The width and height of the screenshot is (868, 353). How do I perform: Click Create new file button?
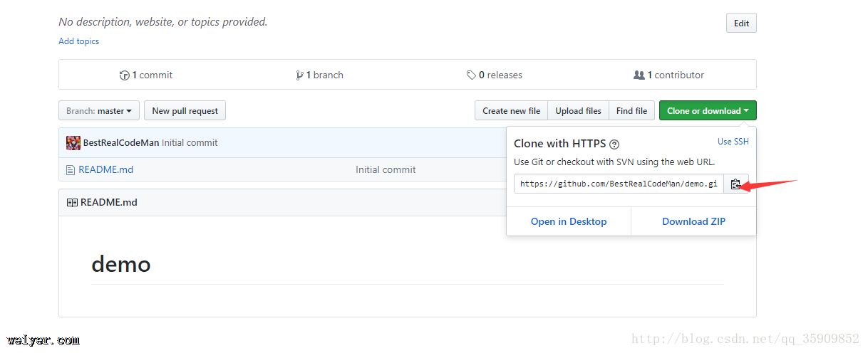pos(511,111)
